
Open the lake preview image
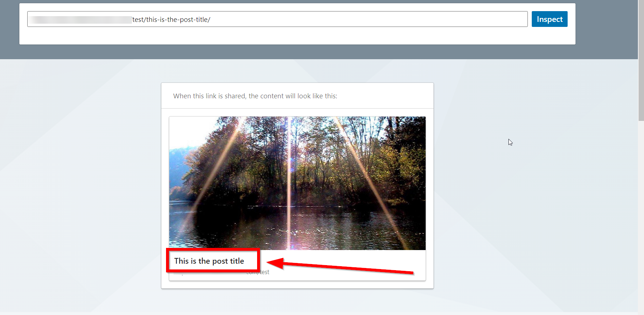pyautogui.click(x=297, y=183)
